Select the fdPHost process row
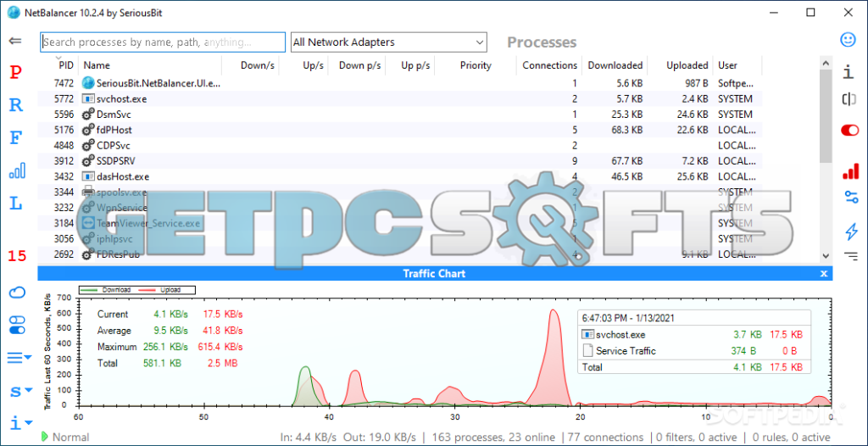Screen dimensions: 868x446 click(400, 131)
